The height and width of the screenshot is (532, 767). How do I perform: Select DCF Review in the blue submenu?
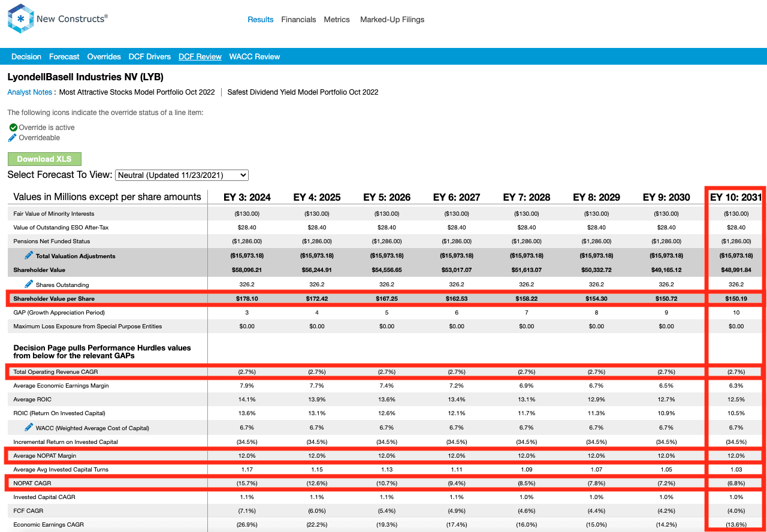pos(200,57)
